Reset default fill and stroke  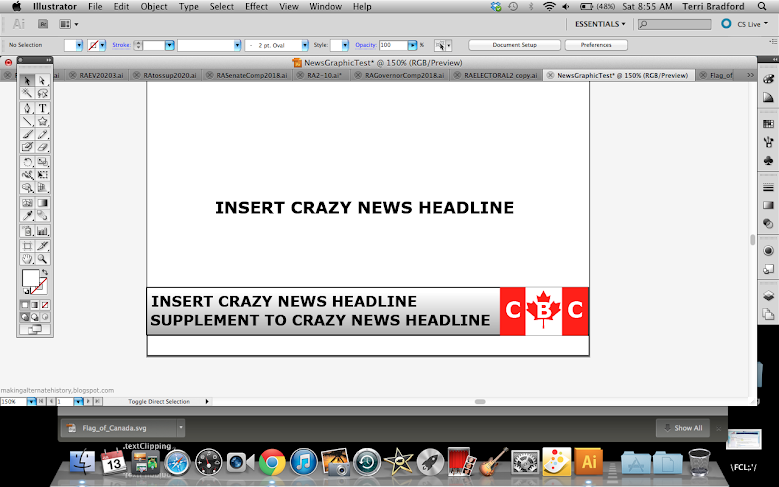tap(26, 291)
